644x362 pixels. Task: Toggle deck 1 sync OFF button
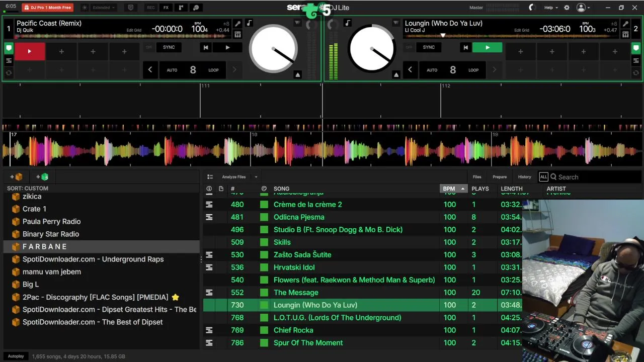148,47
